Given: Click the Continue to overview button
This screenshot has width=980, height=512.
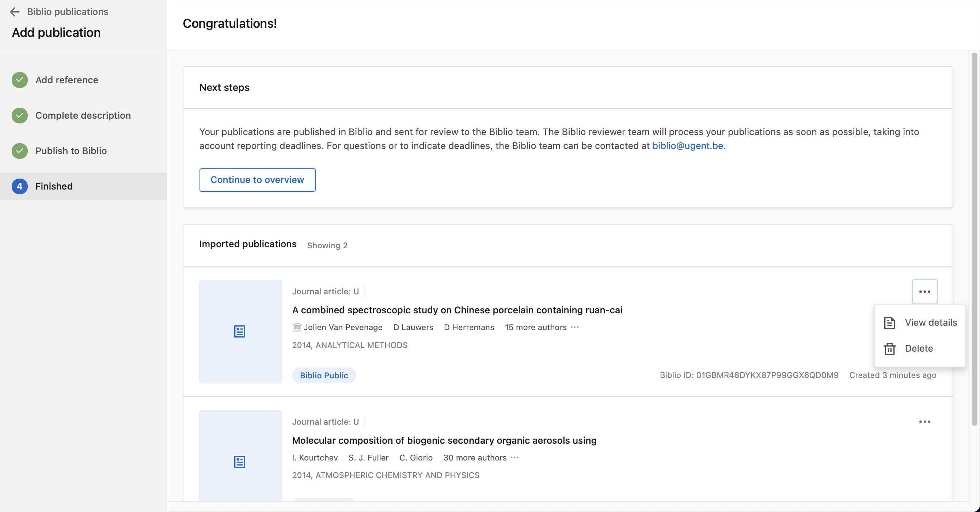Looking at the screenshot, I should pyautogui.click(x=257, y=180).
